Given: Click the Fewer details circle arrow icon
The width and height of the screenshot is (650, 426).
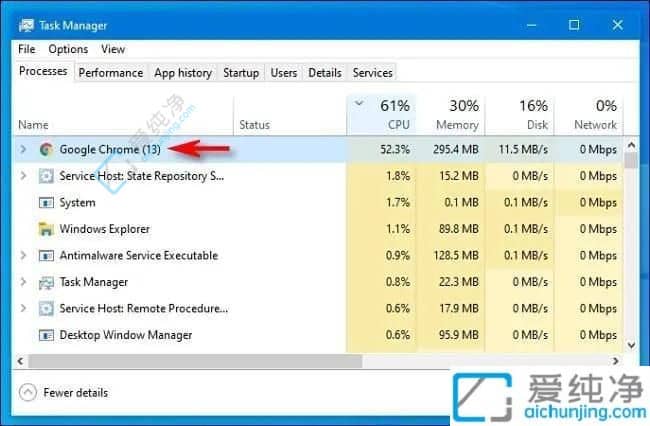Looking at the screenshot, I should coord(28,392).
